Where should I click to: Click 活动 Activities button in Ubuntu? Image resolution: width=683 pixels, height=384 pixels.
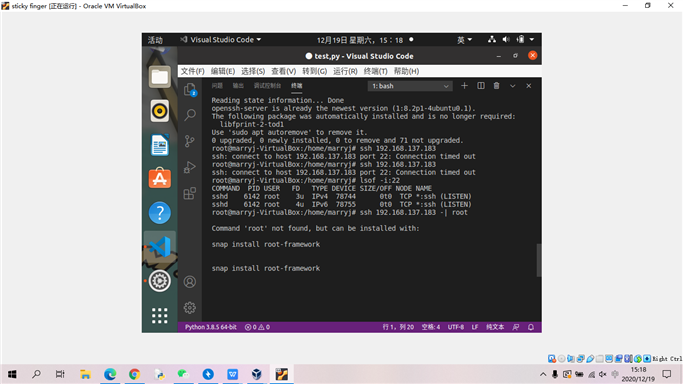(155, 40)
